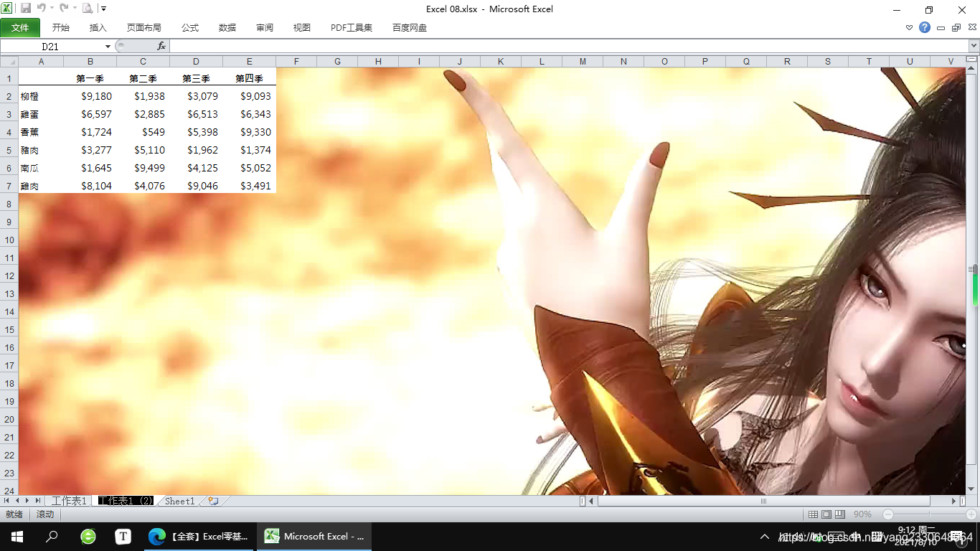
Task: Open Customize Quick Access Toolbar dropdown
Action: coord(103,9)
